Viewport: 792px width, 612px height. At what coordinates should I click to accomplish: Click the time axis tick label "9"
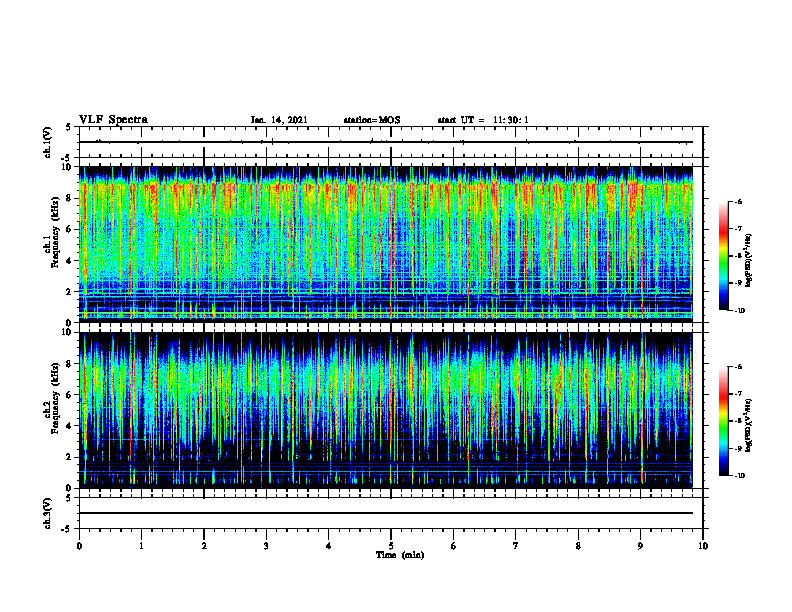pyautogui.click(x=640, y=546)
